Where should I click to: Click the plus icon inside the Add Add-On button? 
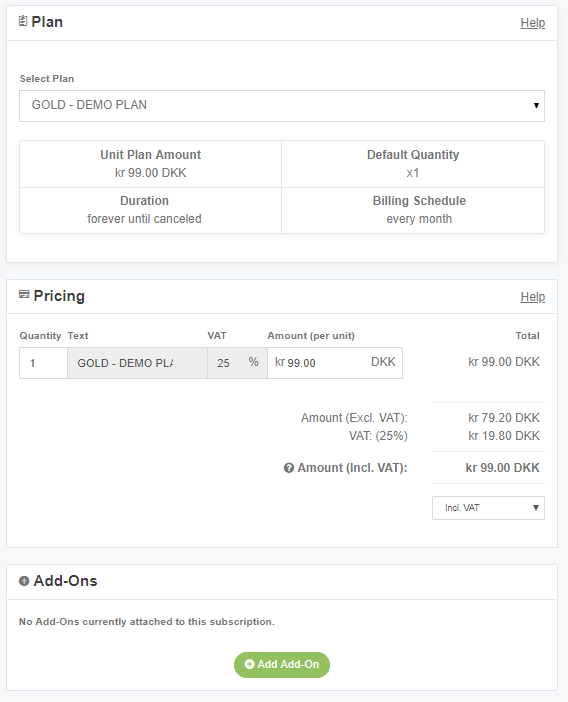(249, 664)
